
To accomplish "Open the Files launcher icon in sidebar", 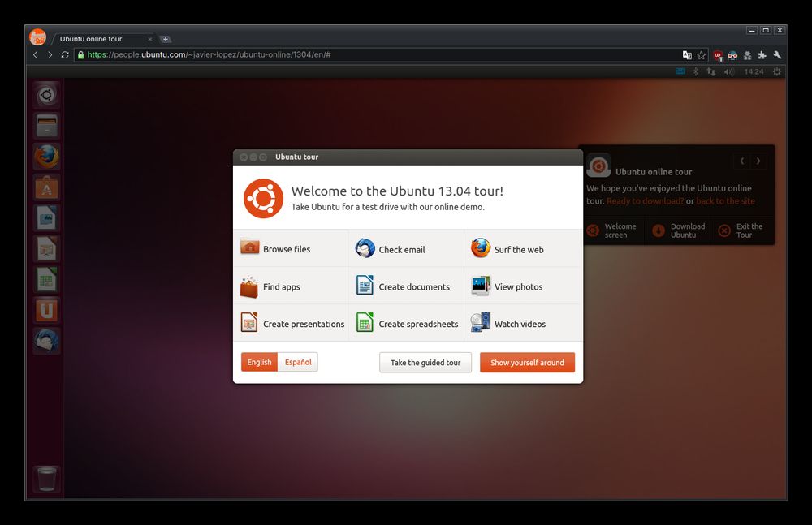I will tap(46, 126).
